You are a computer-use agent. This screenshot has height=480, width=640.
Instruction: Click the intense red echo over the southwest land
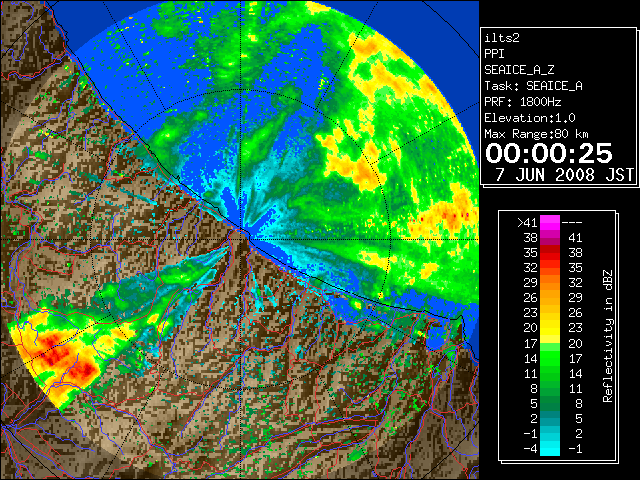(x=65, y=357)
